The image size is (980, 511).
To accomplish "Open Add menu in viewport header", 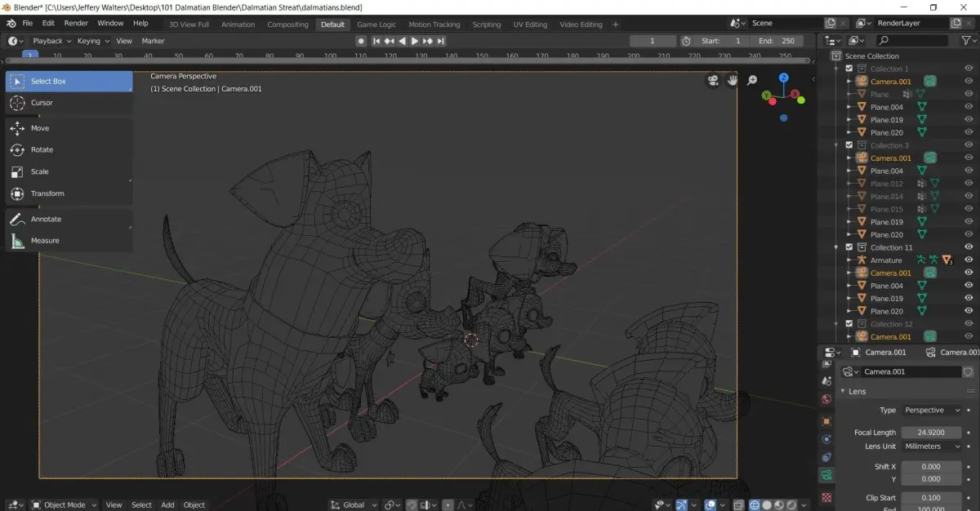I will [x=167, y=504].
